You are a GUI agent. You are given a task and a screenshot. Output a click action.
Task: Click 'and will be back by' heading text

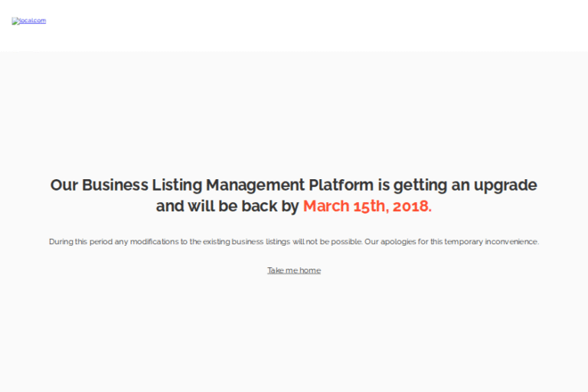click(x=227, y=206)
